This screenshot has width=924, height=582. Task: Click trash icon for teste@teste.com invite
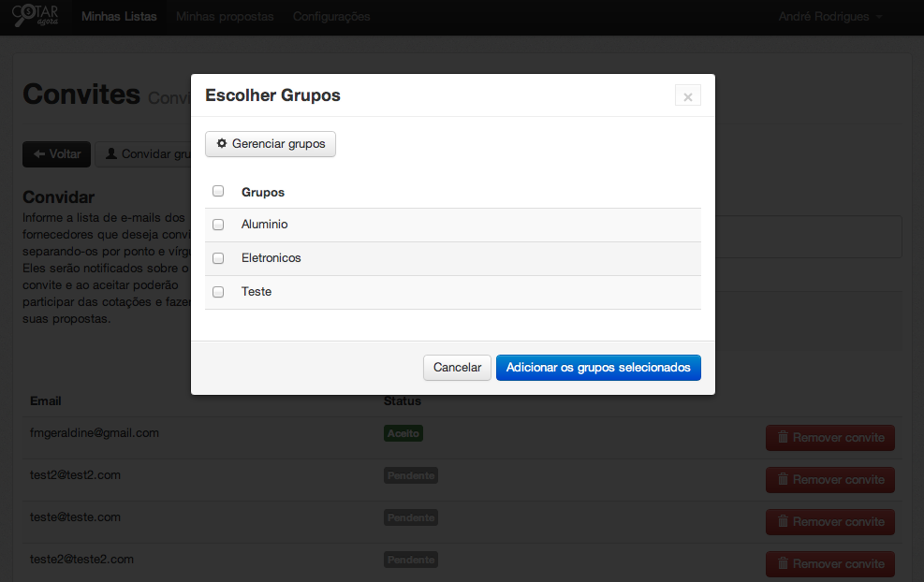[782, 522]
